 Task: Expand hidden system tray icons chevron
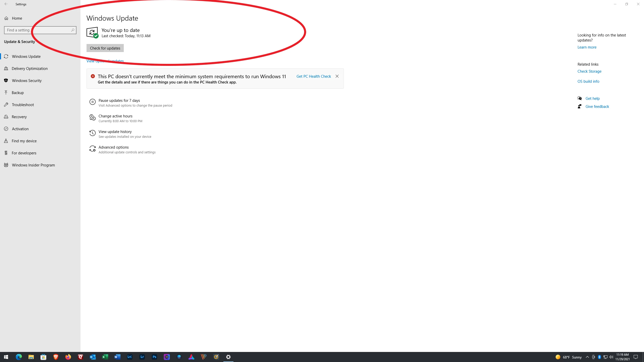[x=587, y=357]
